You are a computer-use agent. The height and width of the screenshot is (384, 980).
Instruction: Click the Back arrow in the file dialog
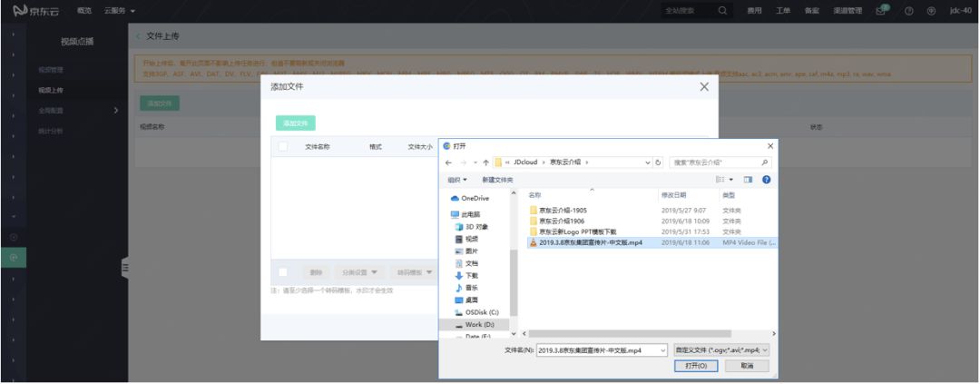click(448, 162)
